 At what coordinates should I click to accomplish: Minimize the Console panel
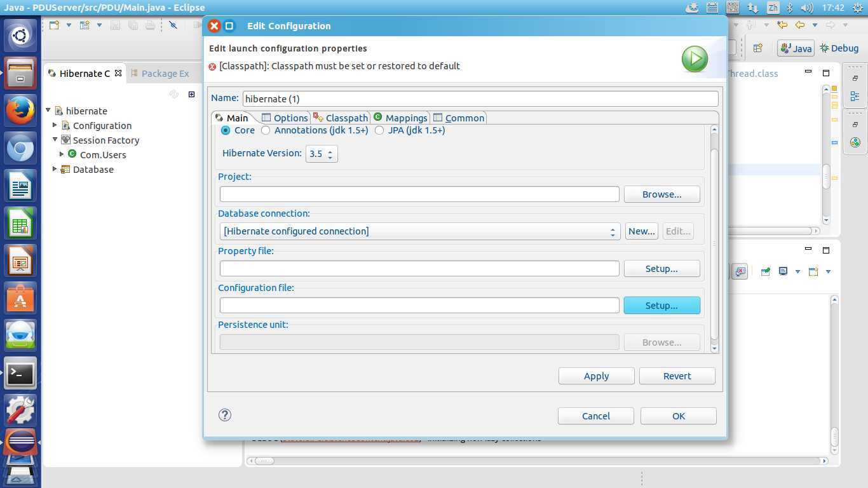click(808, 248)
